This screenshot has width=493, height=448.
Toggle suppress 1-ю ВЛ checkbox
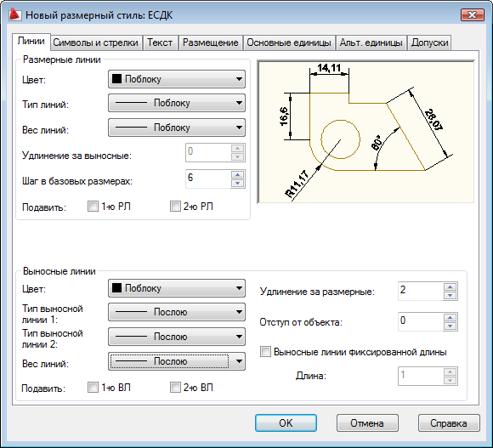[x=93, y=387]
